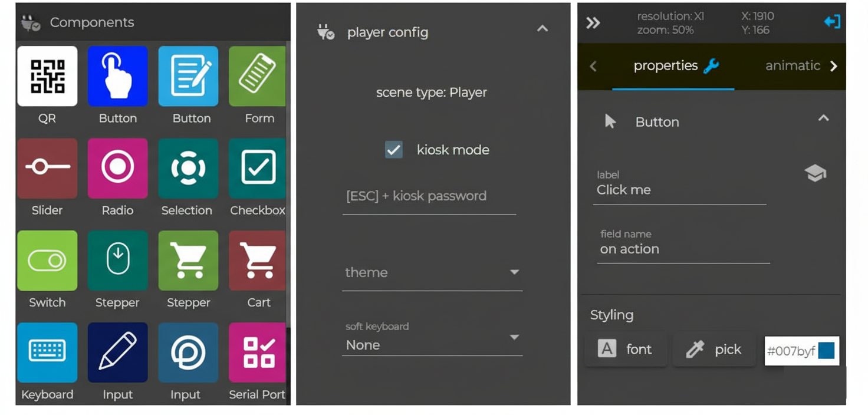Click the scene type: Player text
Viewport: 868px width, 415px height.
pos(432,93)
